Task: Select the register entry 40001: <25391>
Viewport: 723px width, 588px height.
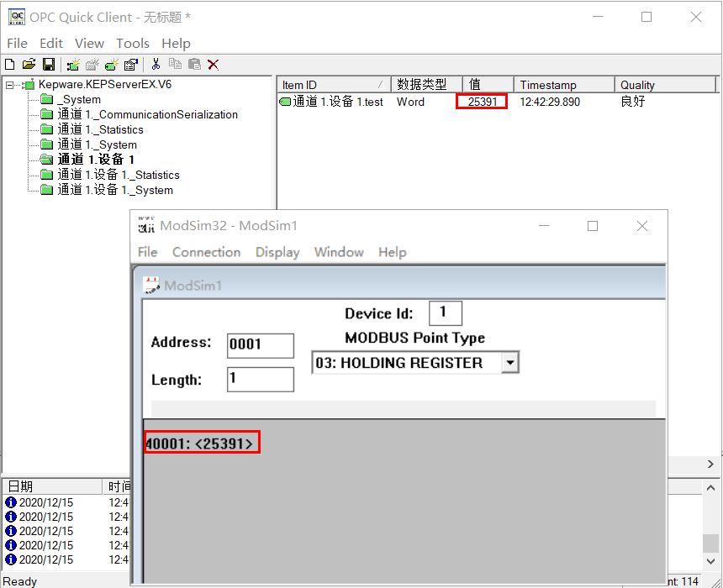Action: click(201, 441)
